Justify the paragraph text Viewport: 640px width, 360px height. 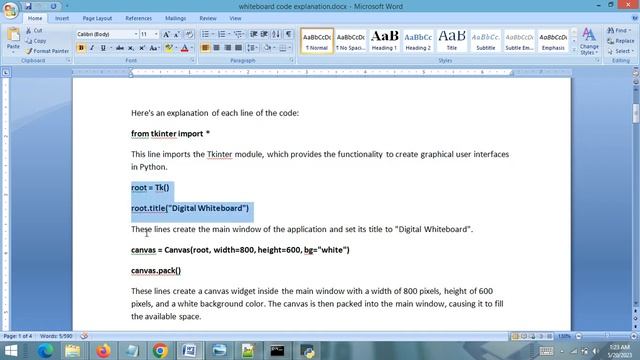pyautogui.click(x=238, y=48)
